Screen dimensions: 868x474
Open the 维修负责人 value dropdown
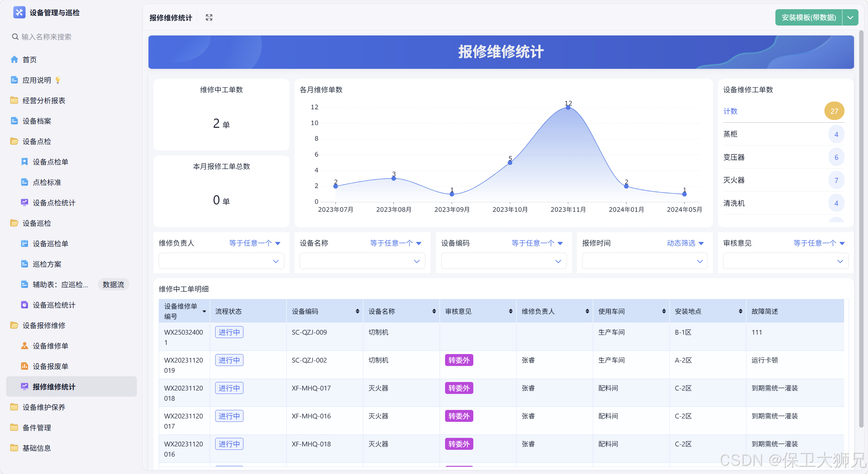click(x=221, y=261)
